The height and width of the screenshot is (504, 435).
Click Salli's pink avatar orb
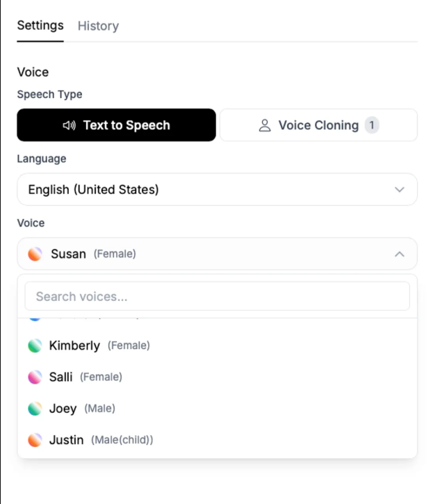click(x=35, y=377)
